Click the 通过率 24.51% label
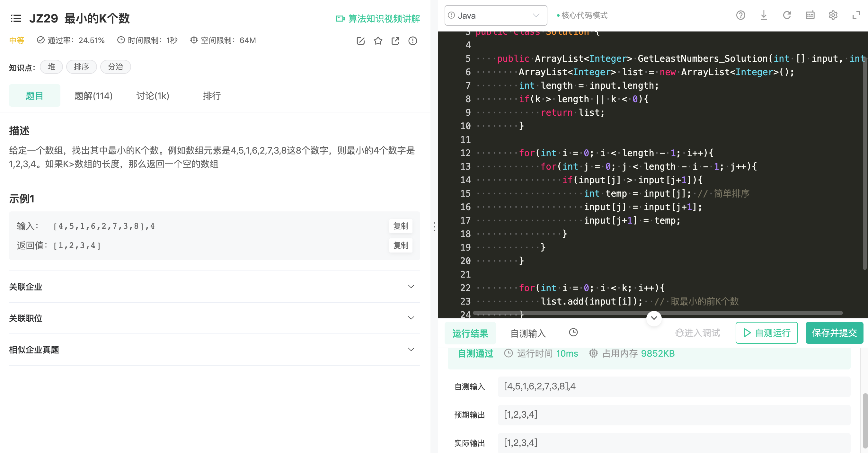868x453 pixels. (x=71, y=40)
